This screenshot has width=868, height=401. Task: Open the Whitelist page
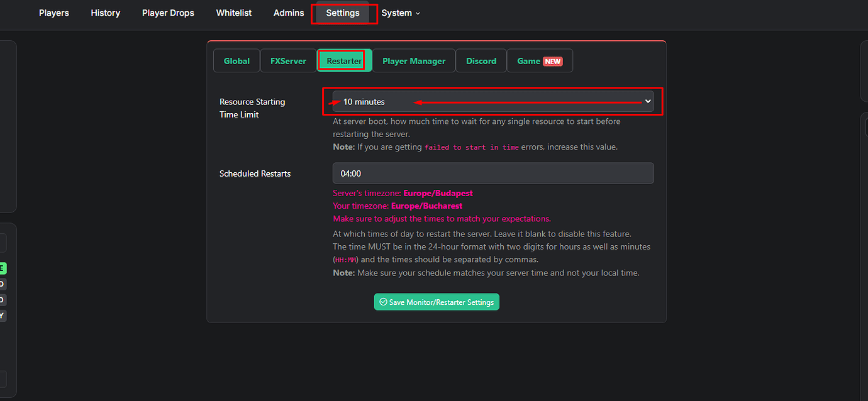[233, 13]
